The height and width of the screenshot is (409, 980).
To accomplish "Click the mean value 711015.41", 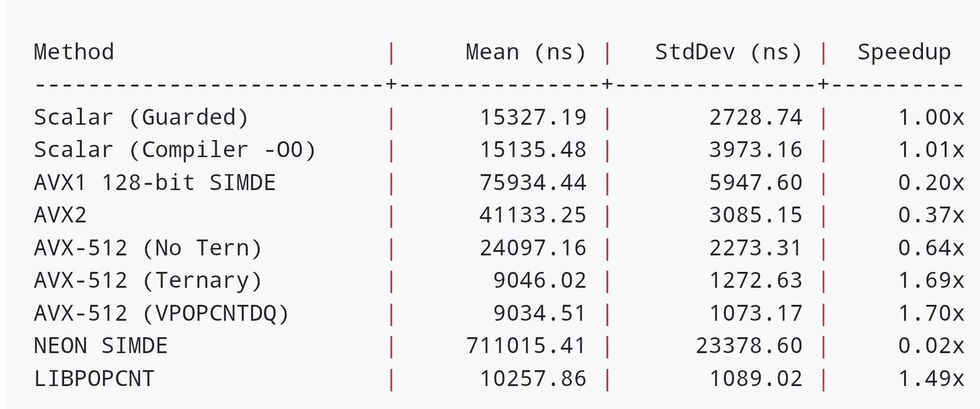I will click(x=526, y=345).
